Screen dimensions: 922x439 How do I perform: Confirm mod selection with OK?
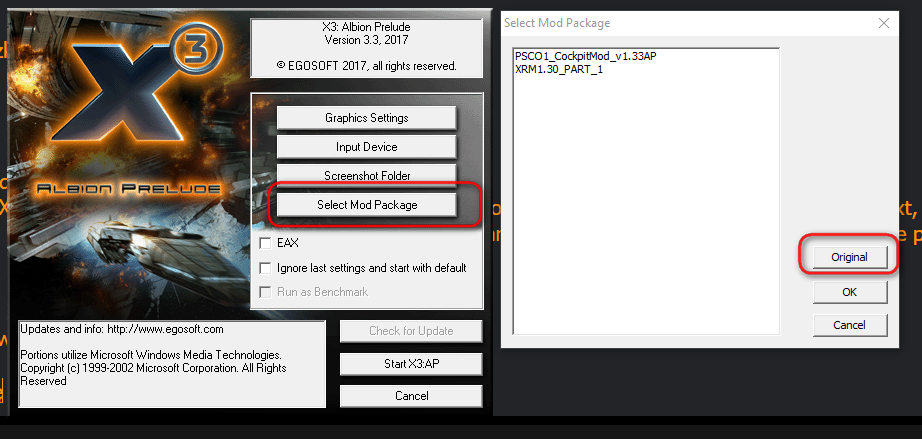849,292
